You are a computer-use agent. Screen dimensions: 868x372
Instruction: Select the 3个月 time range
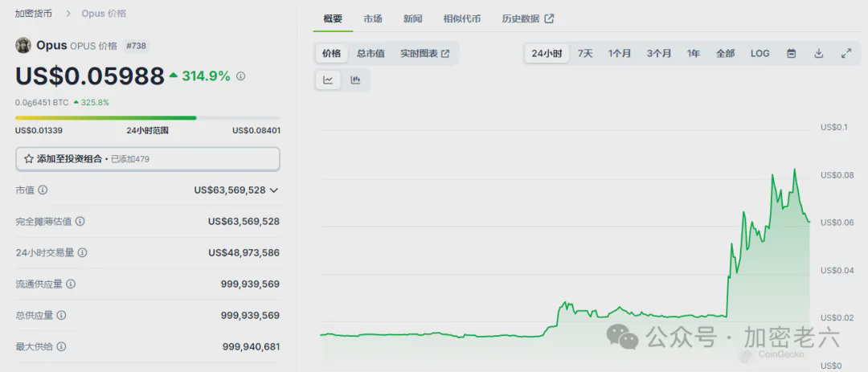[659, 54]
